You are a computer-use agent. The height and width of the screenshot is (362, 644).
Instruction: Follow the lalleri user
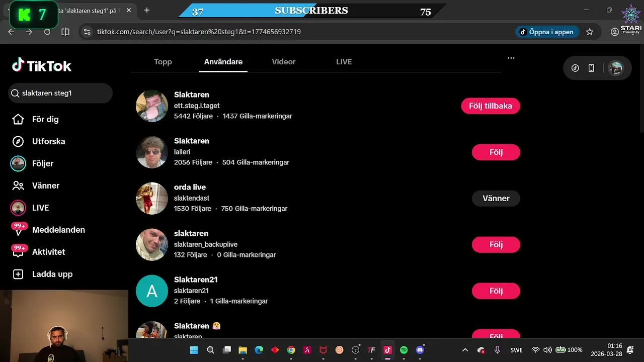tap(496, 152)
